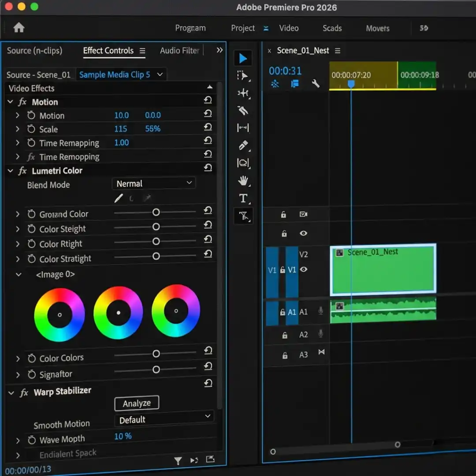476x476 pixels.
Task: Toggle Scale stopwatch animation
Action: (x=31, y=129)
